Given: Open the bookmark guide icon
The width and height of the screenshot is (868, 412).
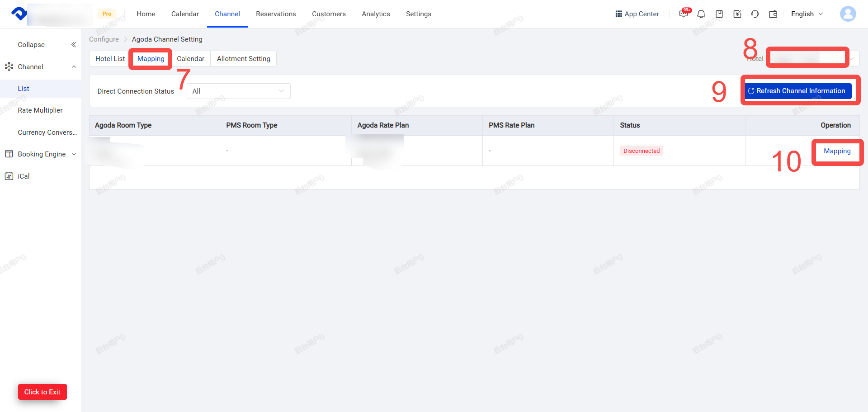Looking at the screenshot, I should [x=719, y=14].
